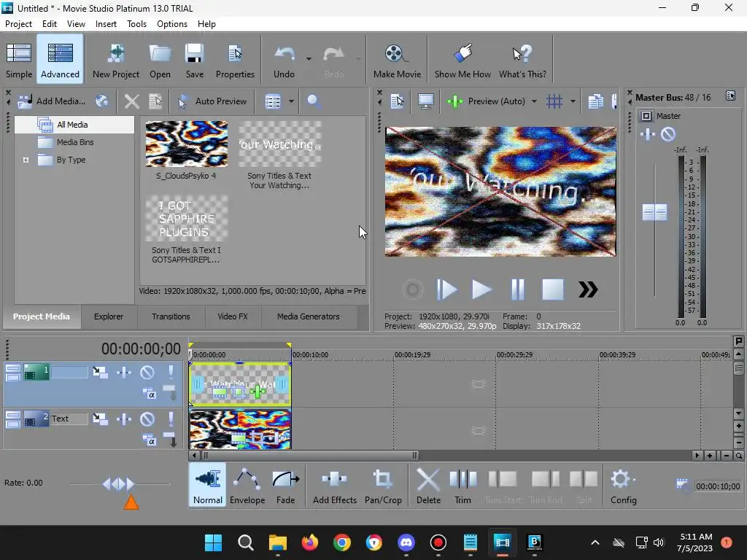The image size is (747, 560).
Task: Open media views dropdown arrow
Action: click(x=291, y=101)
